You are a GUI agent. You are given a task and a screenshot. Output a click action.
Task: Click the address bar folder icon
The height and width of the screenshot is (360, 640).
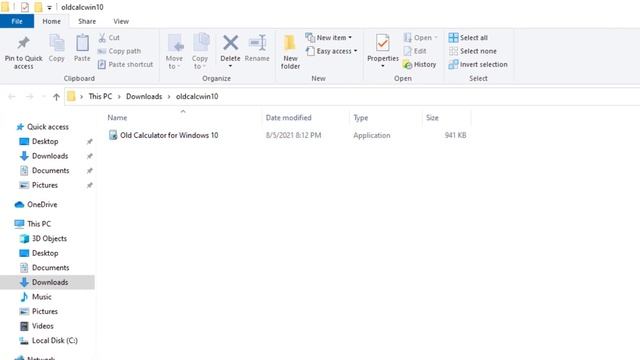coord(71,96)
